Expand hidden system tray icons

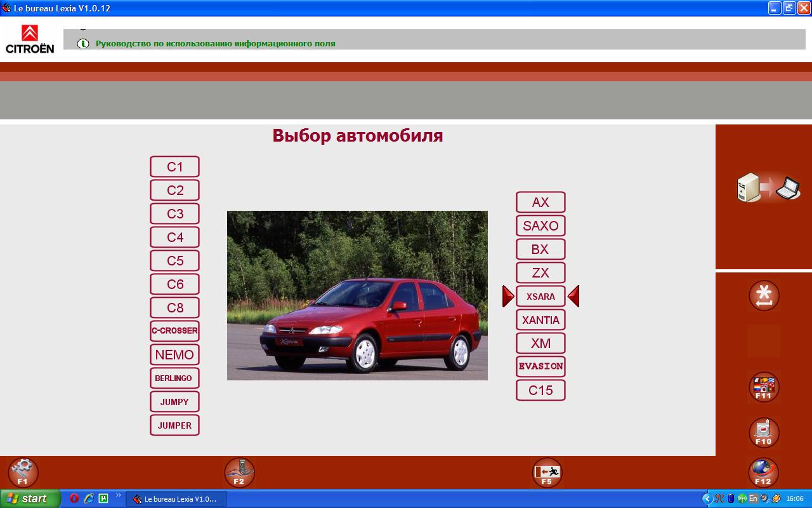pyautogui.click(x=707, y=498)
